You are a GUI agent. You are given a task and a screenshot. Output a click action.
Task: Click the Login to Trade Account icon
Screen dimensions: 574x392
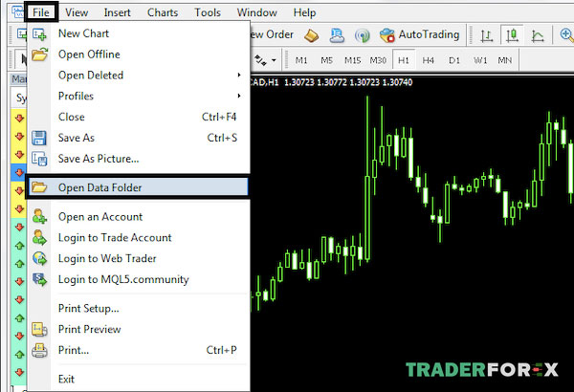(x=39, y=237)
